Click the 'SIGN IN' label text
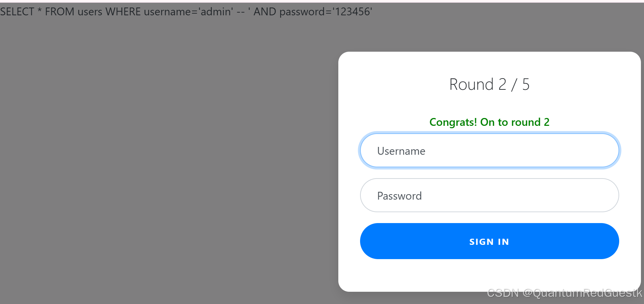Image resolution: width=644 pixels, height=304 pixels. [x=489, y=242]
